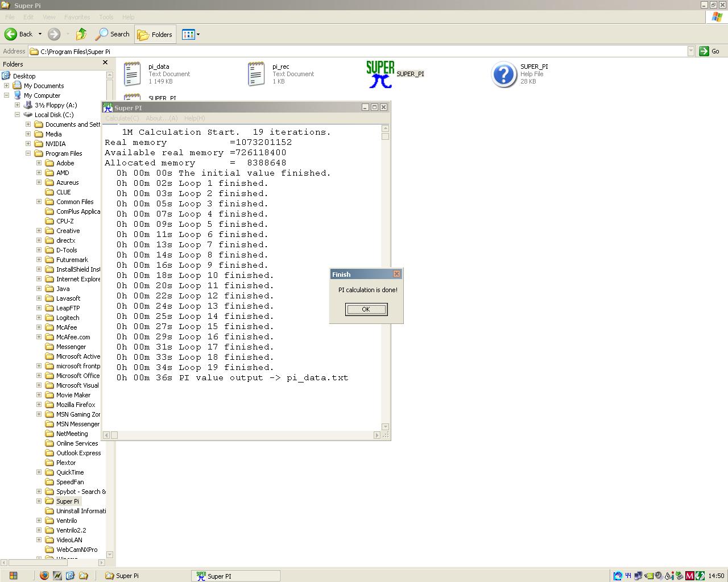Image resolution: width=728 pixels, height=582 pixels.
Task: Open the Favorites menu in Explorer
Action: click(77, 17)
